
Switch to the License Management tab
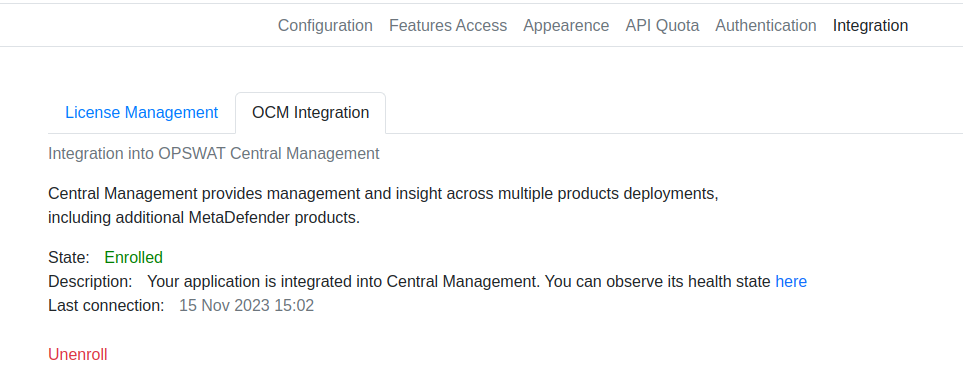142,113
